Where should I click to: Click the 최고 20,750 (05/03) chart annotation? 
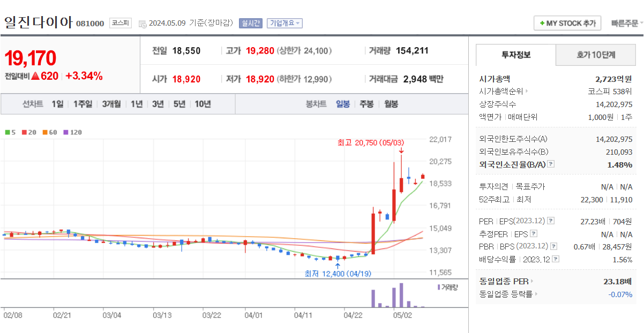pyautogui.click(x=371, y=143)
